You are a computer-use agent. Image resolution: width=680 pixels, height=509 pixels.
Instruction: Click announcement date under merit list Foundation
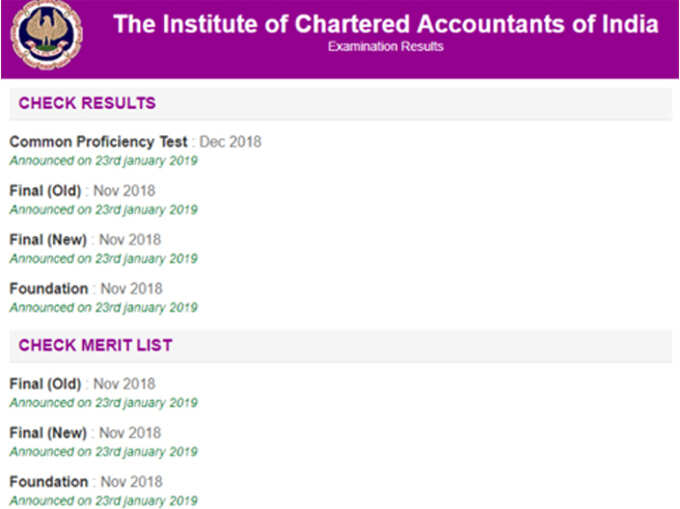(x=104, y=501)
